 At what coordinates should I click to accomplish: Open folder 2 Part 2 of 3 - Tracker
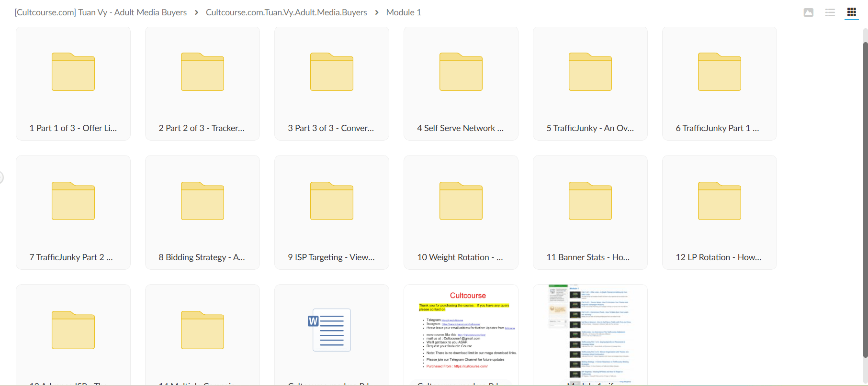point(203,84)
